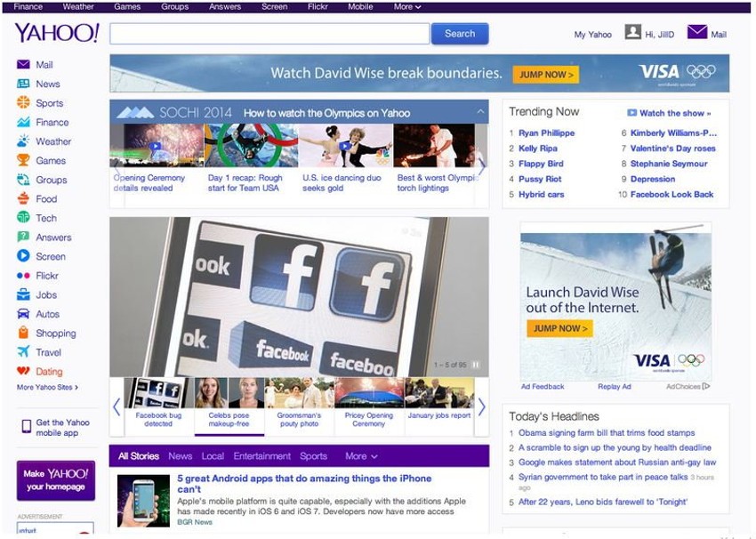
Task: Open the Groups icon in sidebar
Action: (x=23, y=180)
